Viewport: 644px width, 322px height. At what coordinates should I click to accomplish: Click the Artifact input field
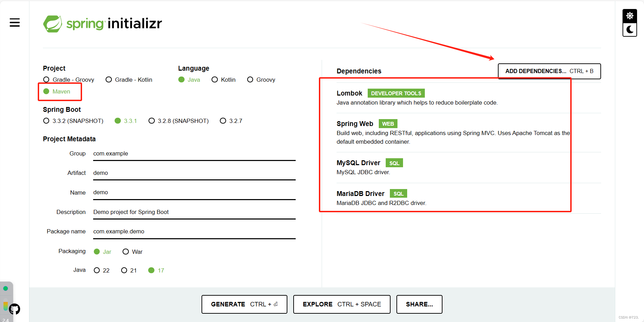pos(194,173)
